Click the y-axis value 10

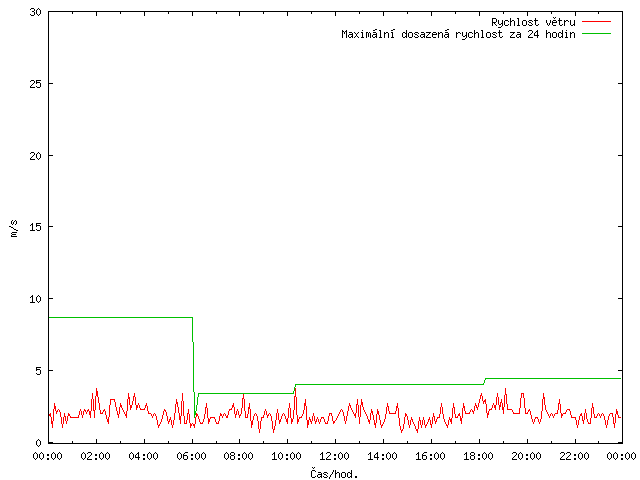[x=36, y=299]
